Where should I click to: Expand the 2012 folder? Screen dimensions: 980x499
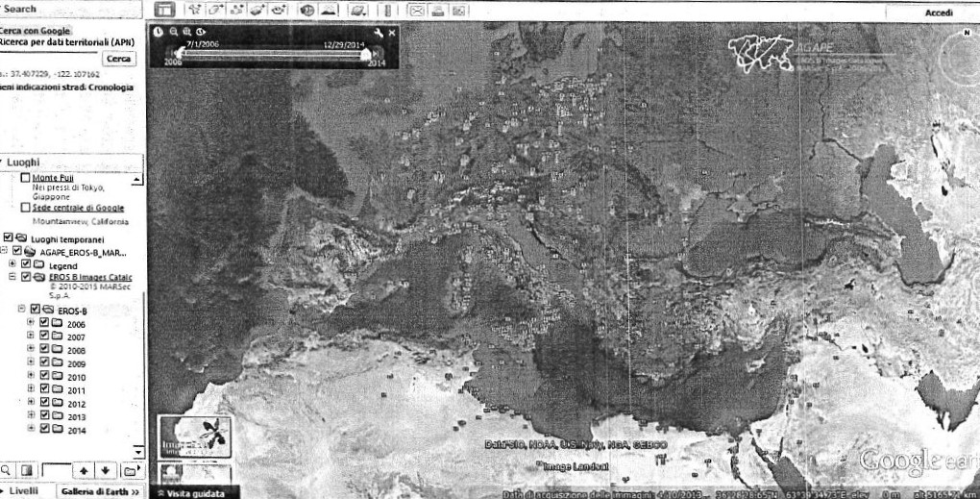click(x=31, y=402)
